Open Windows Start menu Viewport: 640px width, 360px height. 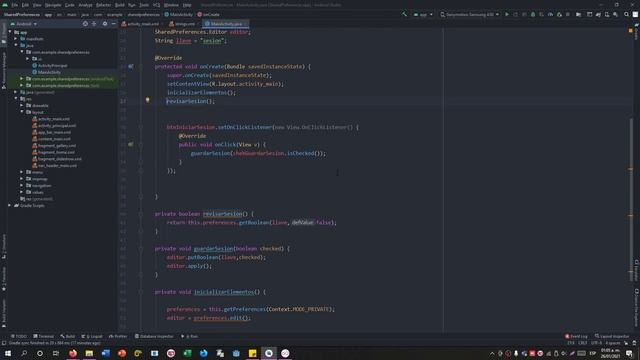point(8,353)
